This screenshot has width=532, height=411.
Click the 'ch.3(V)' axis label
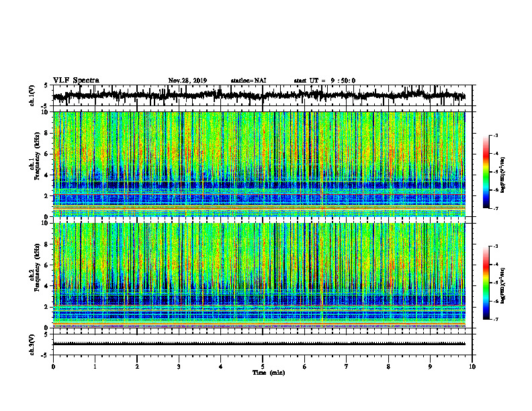[32, 345]
